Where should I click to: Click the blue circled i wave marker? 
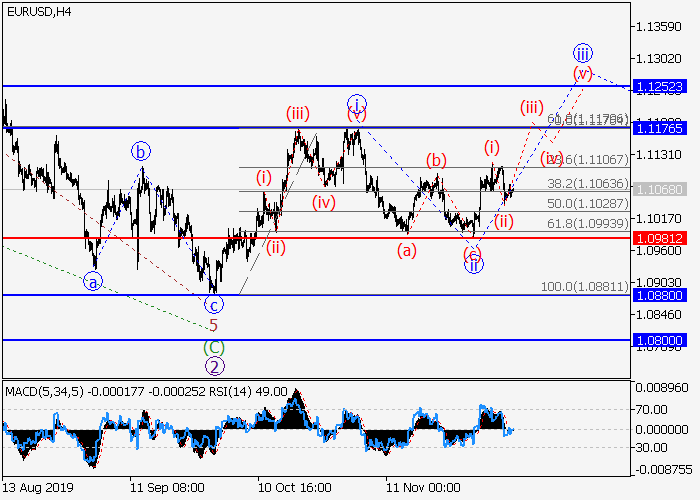[357, 103]
